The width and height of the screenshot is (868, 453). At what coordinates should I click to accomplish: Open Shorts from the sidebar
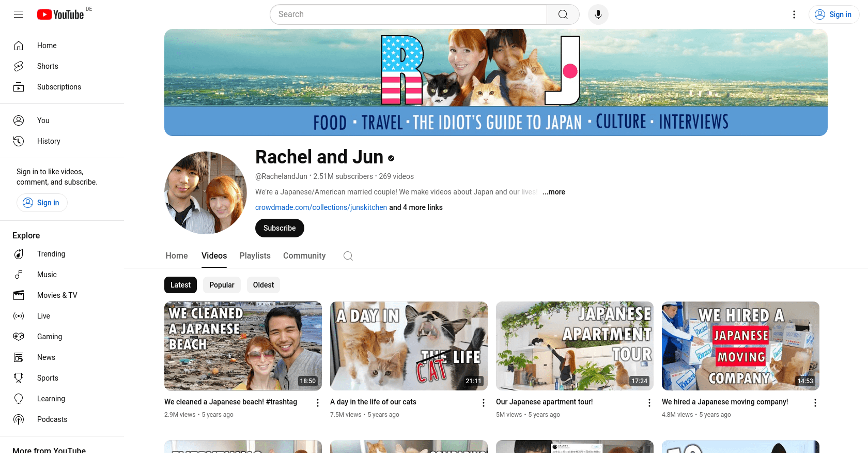48,66
